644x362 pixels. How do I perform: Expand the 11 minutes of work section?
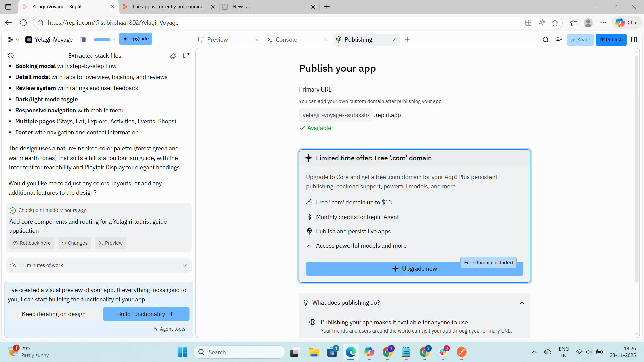(x=184, y=265)
